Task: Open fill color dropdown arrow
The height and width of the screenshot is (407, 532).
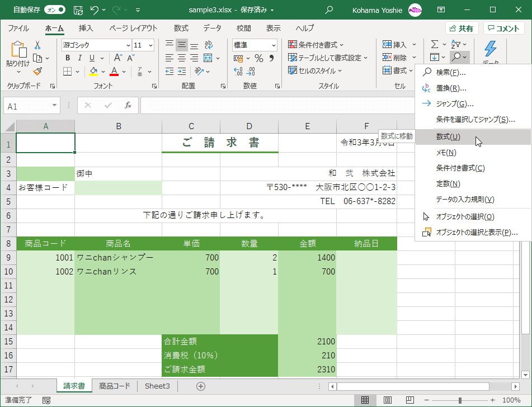Action: [x=103, y=72]
